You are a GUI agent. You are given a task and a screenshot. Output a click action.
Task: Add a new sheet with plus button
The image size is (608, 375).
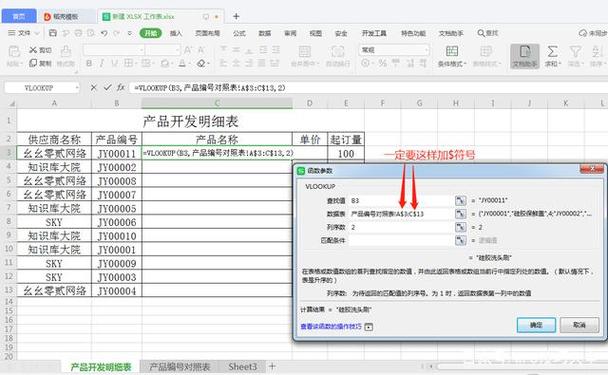click(272, 366)
